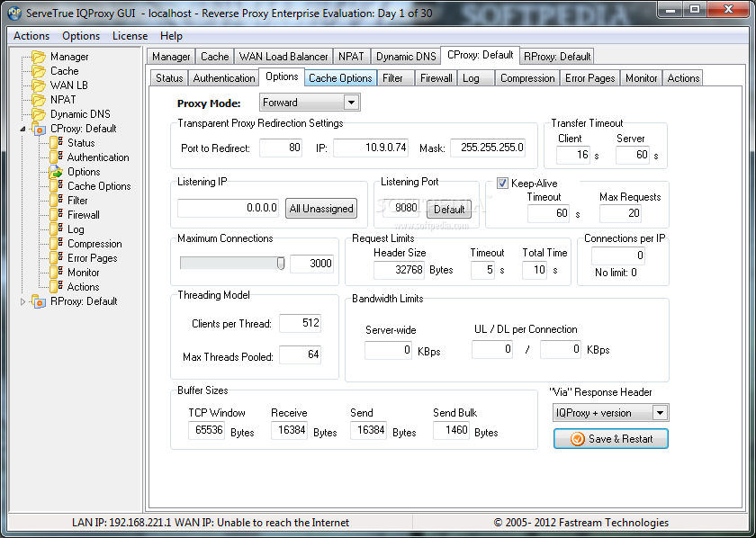Click the Dynamic DNS folder icon

pyautogui.click(x=39, y=115)
